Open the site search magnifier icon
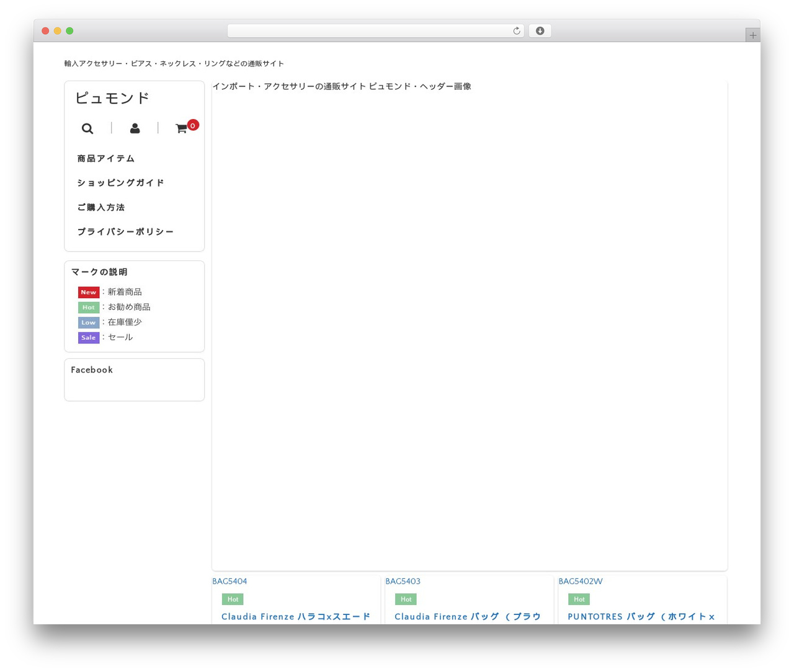The image size is (794, 672). click(87, 128)
